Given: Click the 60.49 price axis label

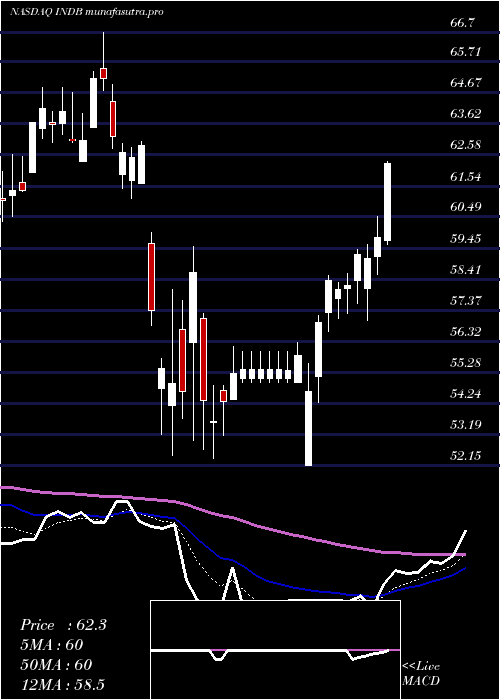Looking at the screenshot, I should point(466,207).
